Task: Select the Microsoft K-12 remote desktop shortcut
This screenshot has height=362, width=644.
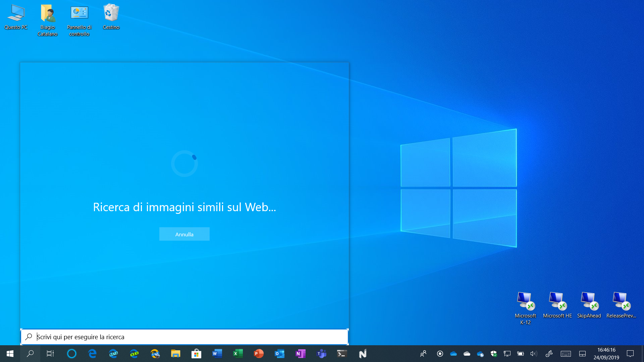Action: click(x=525, y=308)
